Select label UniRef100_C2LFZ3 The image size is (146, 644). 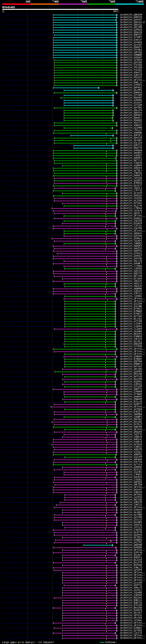(x=131, y=633)
